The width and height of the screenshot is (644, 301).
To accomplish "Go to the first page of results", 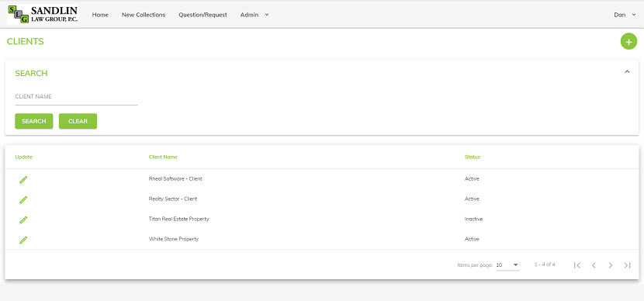I will [x=577, y=265].
